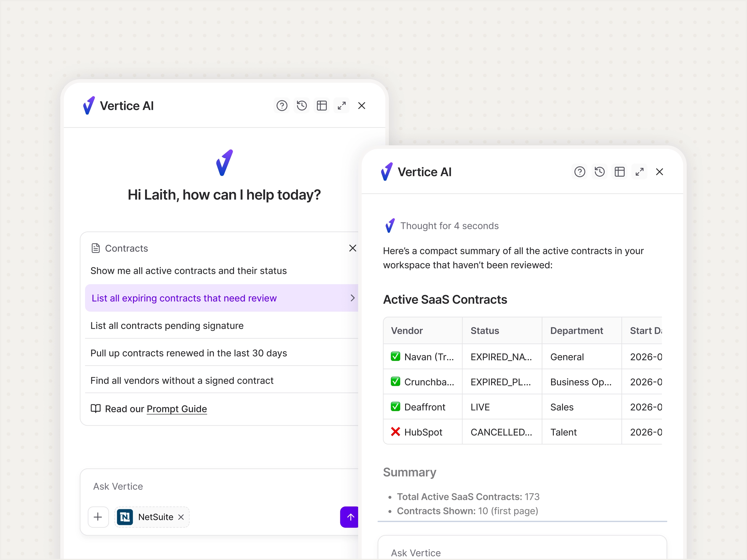The height and width of the screenshot is (560, 747).
Task: Close the left Vertice AI panel
Action: (361, 106)
